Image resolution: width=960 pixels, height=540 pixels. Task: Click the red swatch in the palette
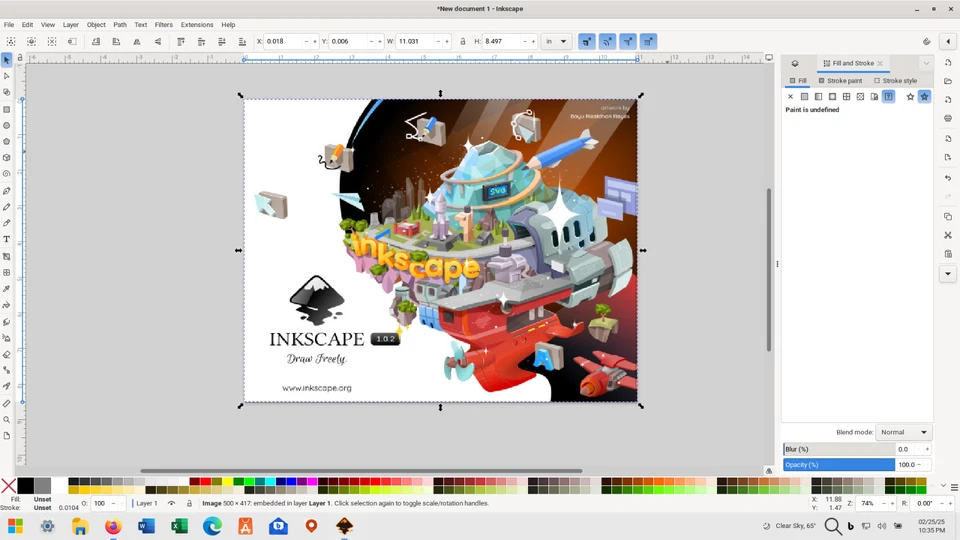click(x=206, y=482)
